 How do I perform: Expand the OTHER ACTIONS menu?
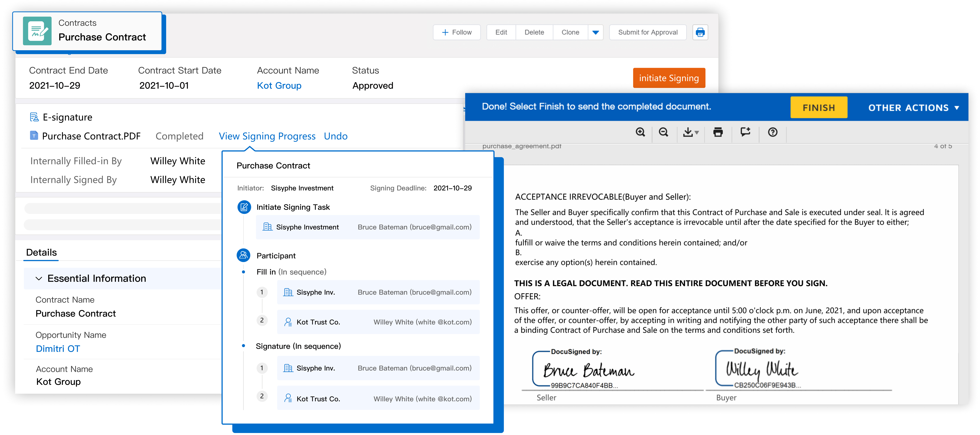(x=913, y=108)
